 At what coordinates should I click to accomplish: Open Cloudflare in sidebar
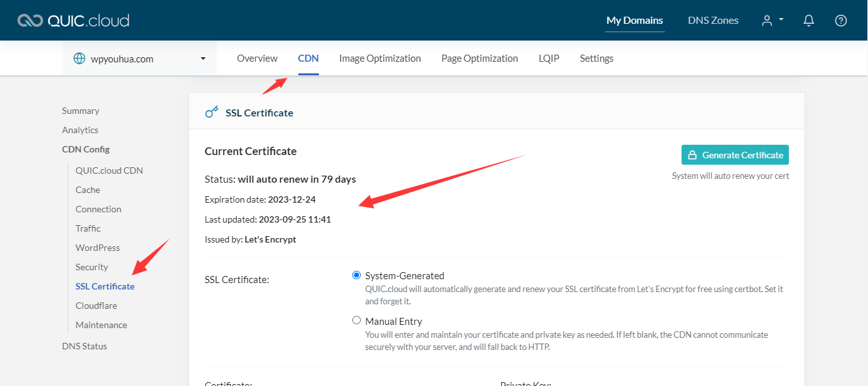coord(96,306)
